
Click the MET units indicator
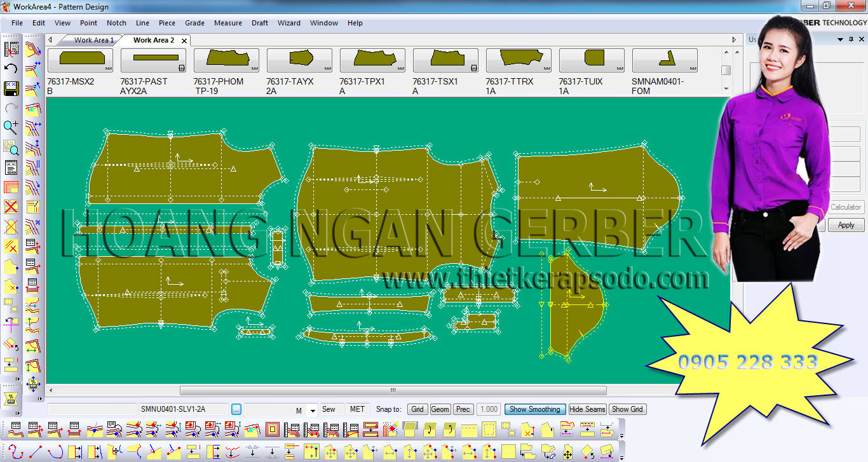click(357, 409)
